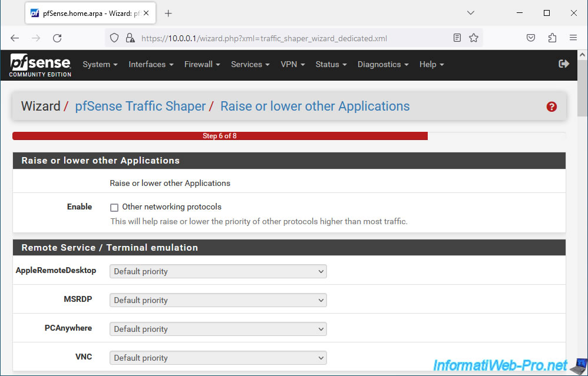588x376 pixels.
Task: Click Raise or lower other Applications breadcrumb
Action: tap(315, 107)
